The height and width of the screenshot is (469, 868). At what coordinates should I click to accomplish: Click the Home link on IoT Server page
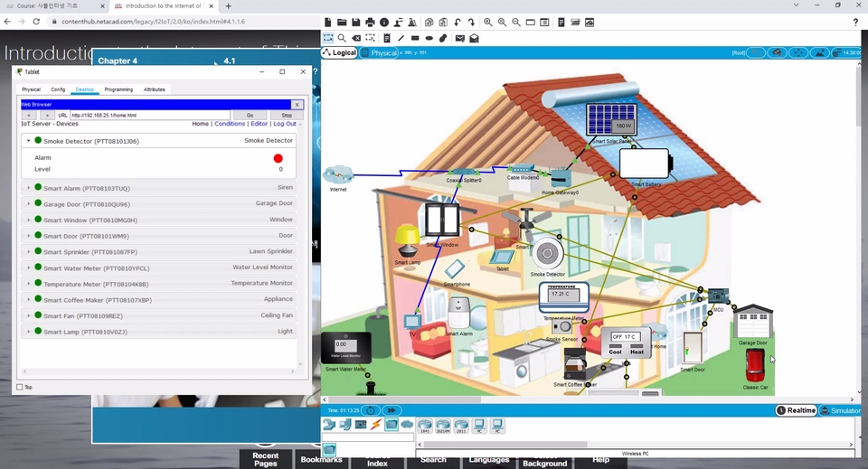[x=201, y=124]
